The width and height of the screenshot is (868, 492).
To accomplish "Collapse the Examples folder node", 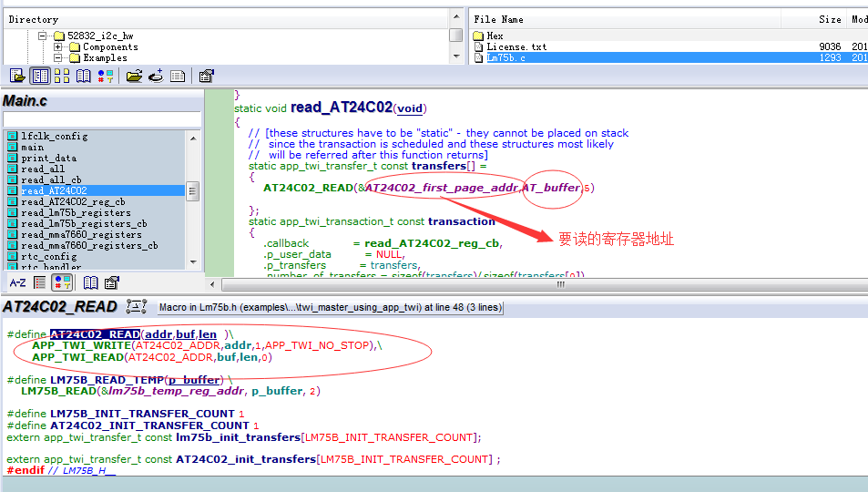I will click(x=57, y=58).
